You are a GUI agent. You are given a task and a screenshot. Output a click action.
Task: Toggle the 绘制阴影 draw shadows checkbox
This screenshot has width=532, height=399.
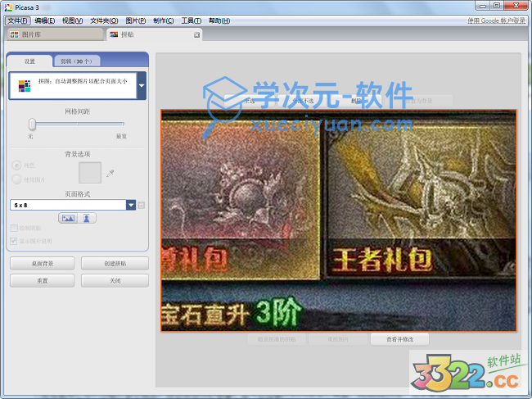[x=14, y=228]
